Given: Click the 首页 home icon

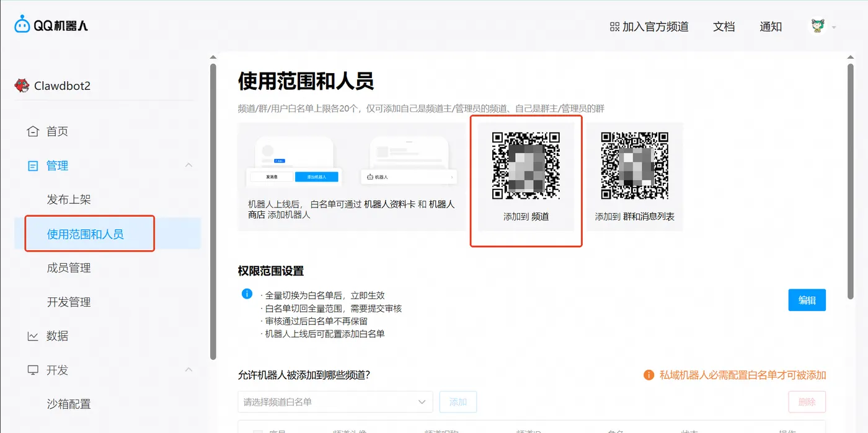Looking at the screenshot, I should click(x=33, y=131).
